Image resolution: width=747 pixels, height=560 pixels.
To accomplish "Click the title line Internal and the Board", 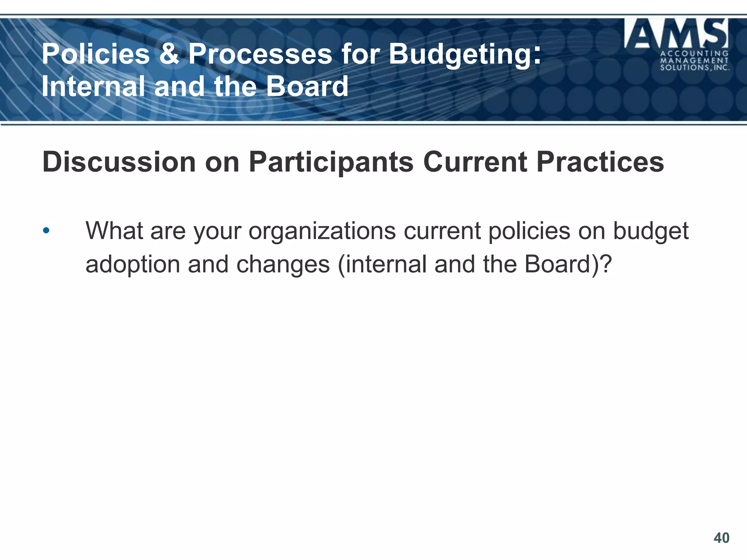I will pyautogui.click(x=195, y=86).
